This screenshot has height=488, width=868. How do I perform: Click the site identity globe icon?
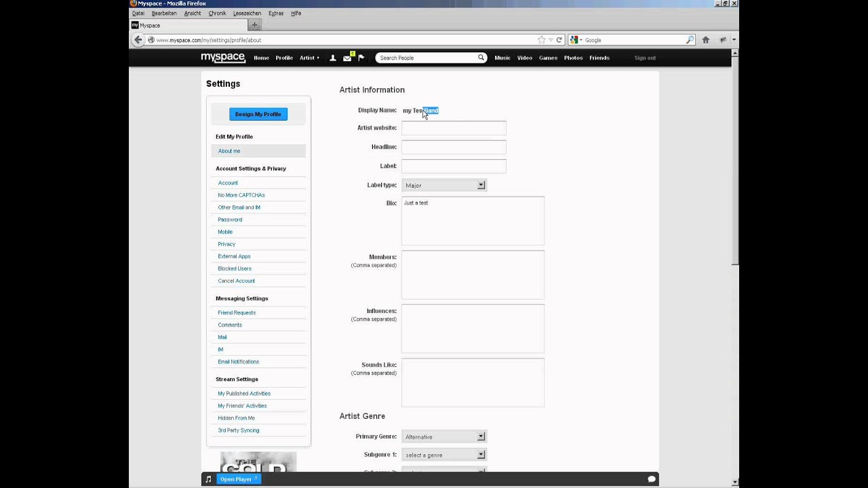(x=151, y=40)
